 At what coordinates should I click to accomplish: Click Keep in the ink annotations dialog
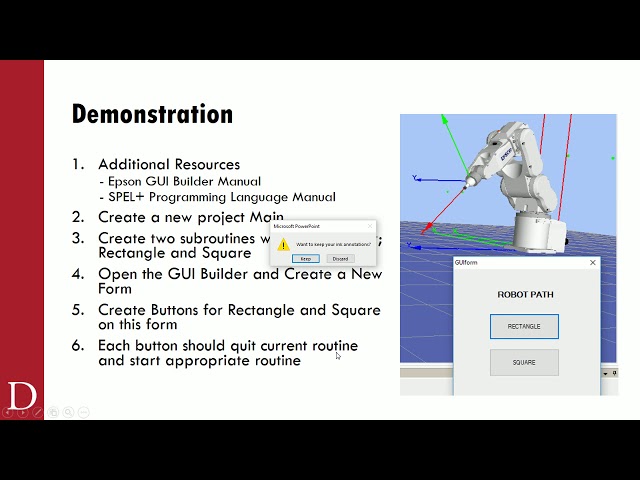pos(305,259)
